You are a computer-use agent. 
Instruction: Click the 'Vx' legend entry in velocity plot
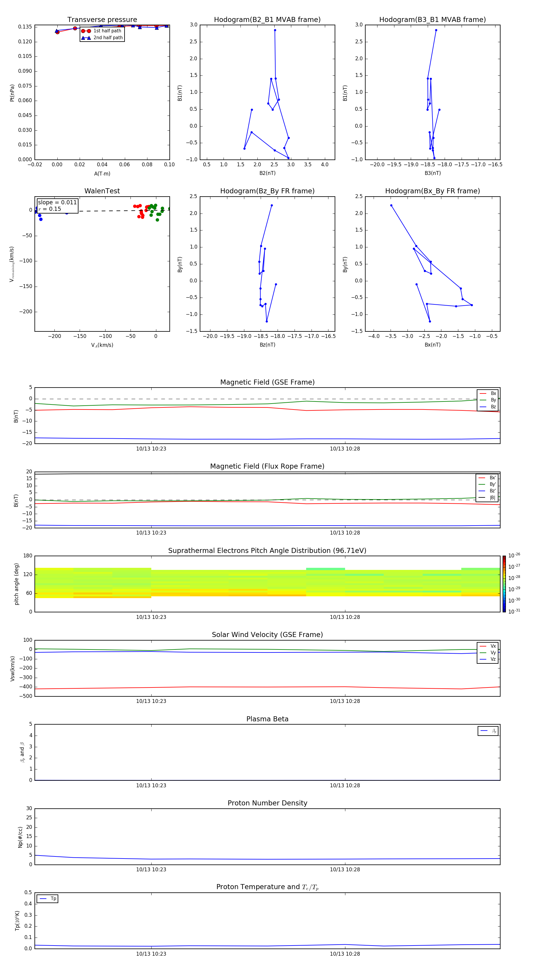click(488, 646)
